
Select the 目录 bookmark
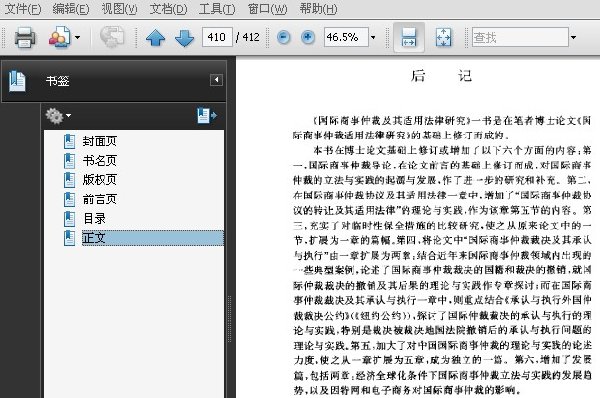coord(94,219)
